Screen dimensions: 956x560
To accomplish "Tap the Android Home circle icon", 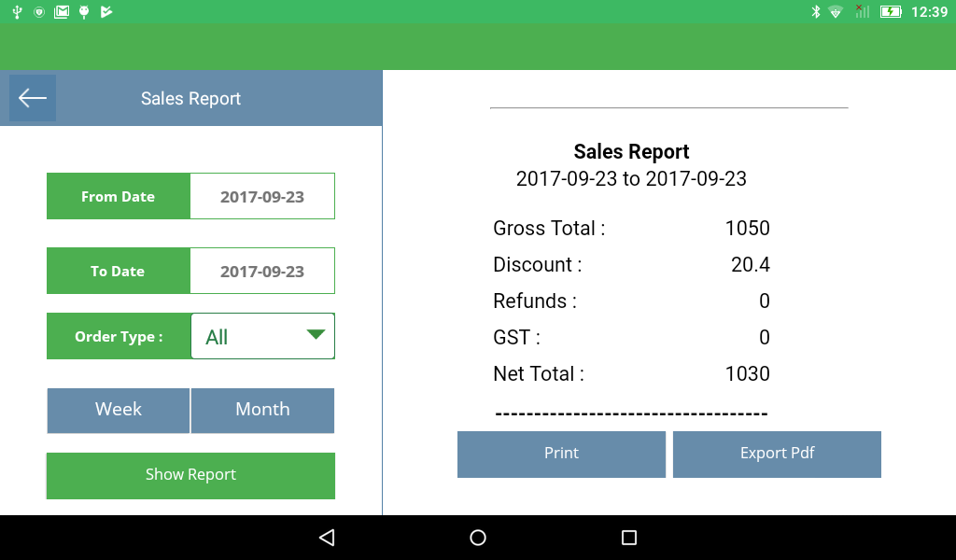I will (478, 538).
